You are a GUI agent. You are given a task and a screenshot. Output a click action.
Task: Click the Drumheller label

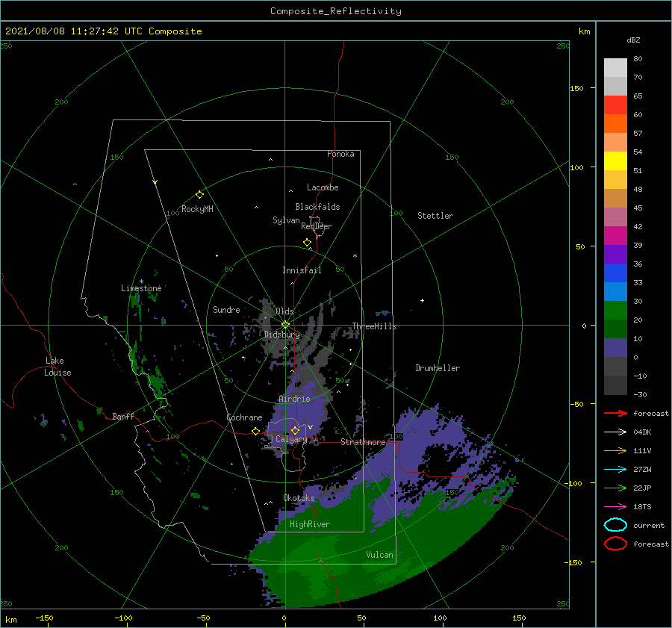(x=437, y=368)
